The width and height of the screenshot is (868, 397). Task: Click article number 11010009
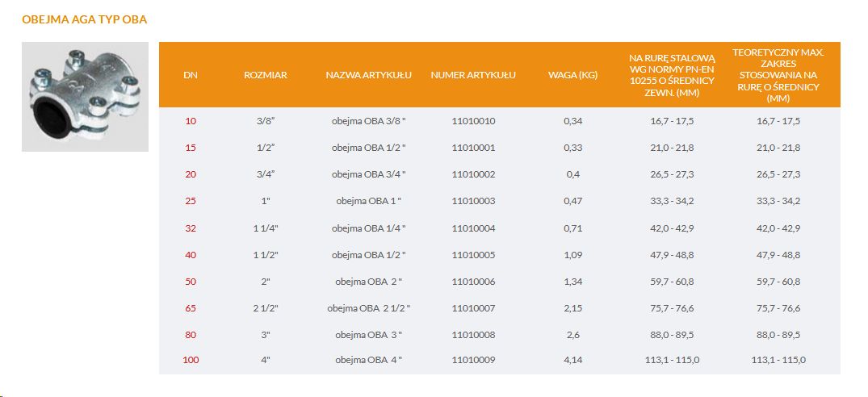pos(473,360)
